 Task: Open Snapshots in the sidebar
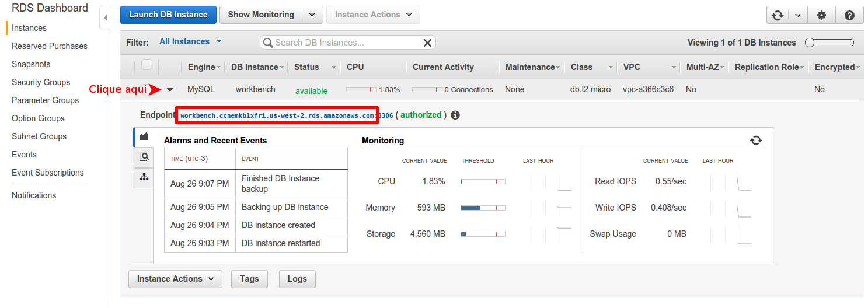pyautogui.click(x=31, y=64)
